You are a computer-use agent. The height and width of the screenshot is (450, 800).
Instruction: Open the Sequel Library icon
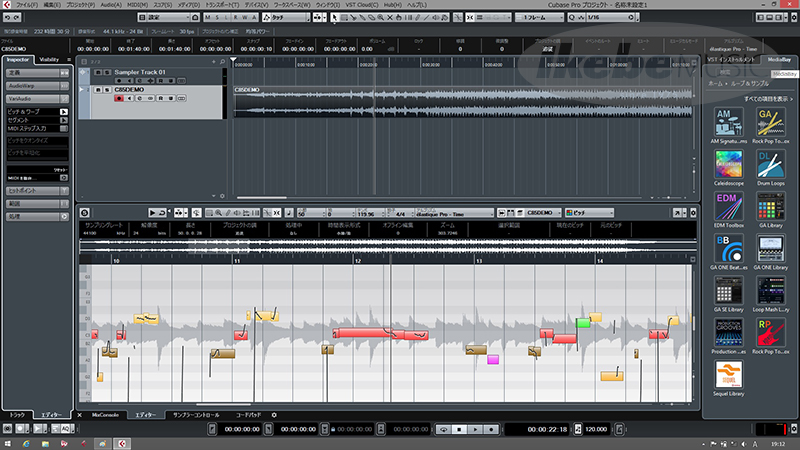pyautogui.click(x=727, y=381)
